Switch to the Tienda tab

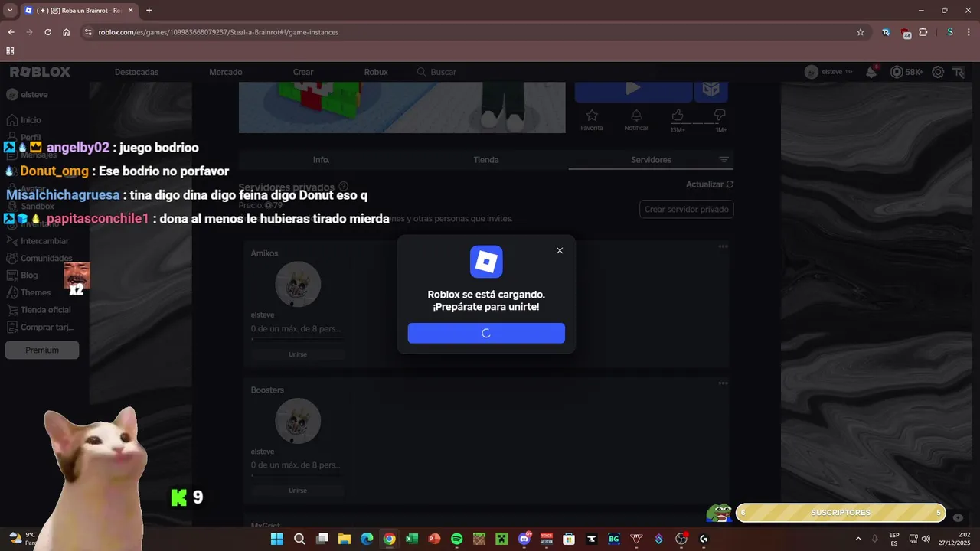pos(486,160)
